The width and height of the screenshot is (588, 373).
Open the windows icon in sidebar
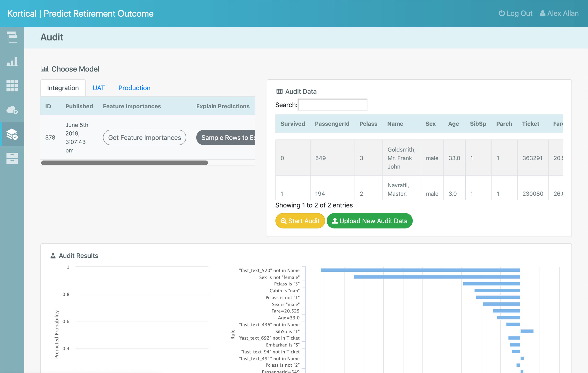(12, 37)
